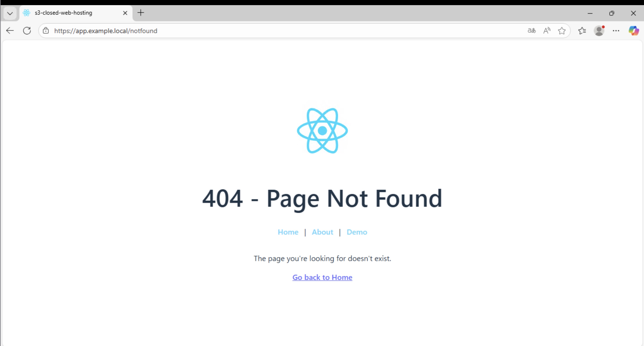The width and height of the screenshot is (644, 346).
Task: Expand the tab actions chevron menu
Action: (x=10, y=13)
